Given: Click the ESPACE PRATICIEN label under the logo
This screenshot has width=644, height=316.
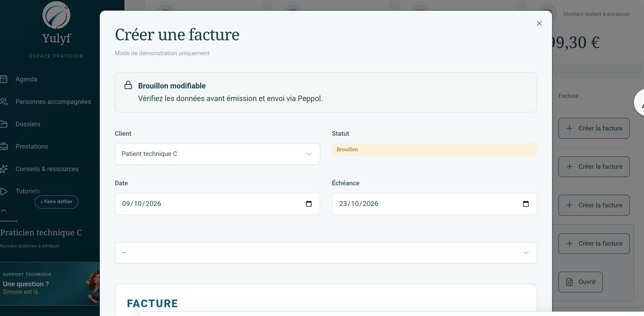Looking at the screenshot, I should (56, 56).
